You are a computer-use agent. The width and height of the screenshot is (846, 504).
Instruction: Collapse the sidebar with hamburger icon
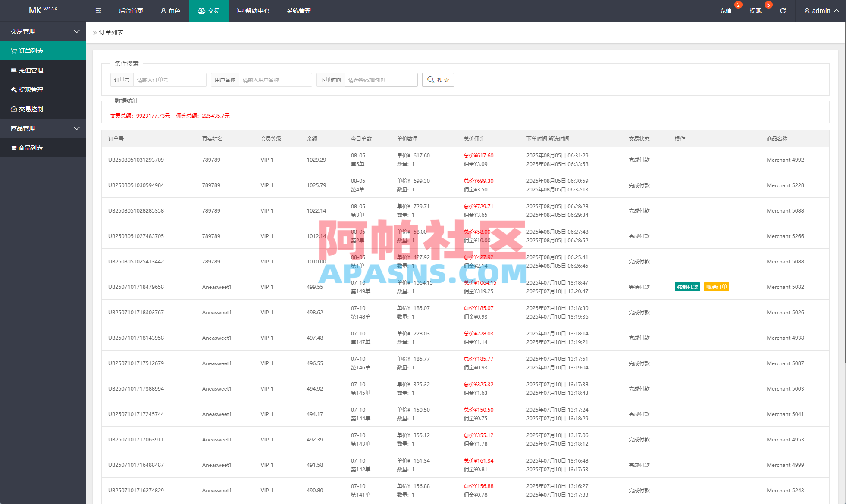[x=98, y=10]
